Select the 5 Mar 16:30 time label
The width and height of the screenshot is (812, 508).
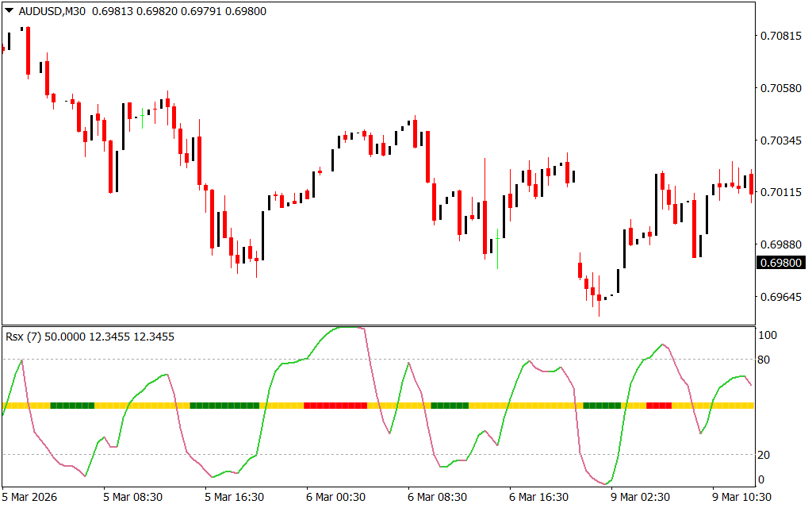click(x=236, y=496)
